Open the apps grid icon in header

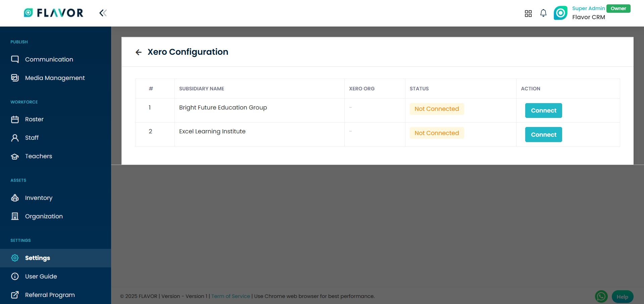click(528, 13)
